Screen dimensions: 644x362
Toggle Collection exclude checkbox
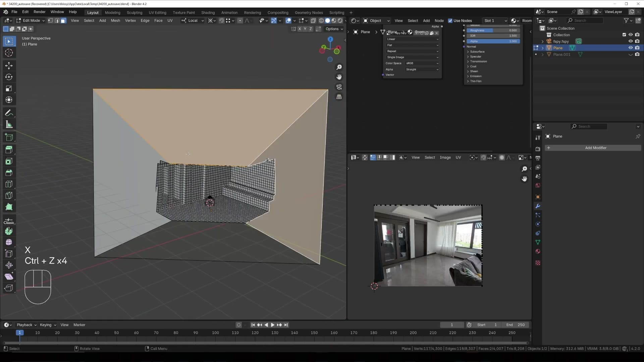coord(624,35)
